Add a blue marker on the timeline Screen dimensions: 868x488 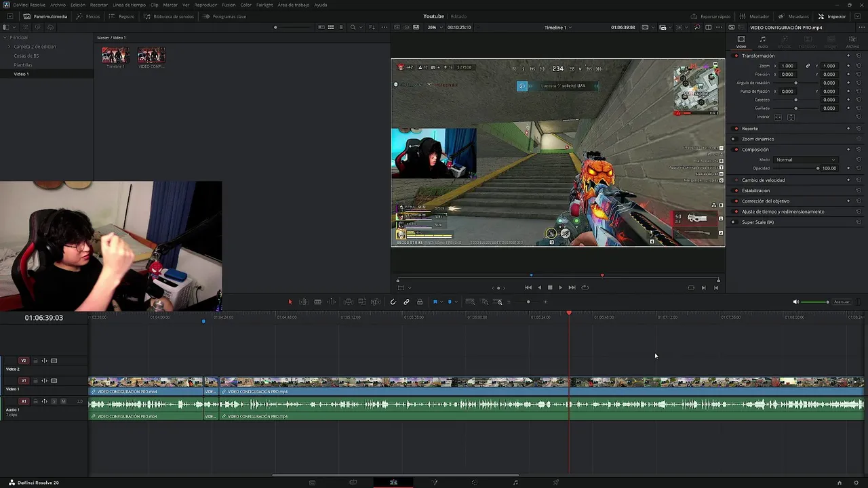click(449, 302)
